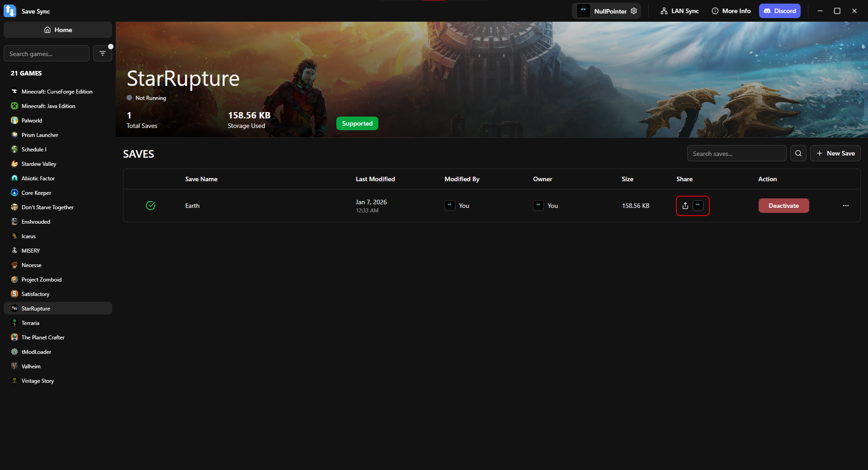Screen dimensions: 868x470
Task: Focus the Search games field
Action: [47, 53]
